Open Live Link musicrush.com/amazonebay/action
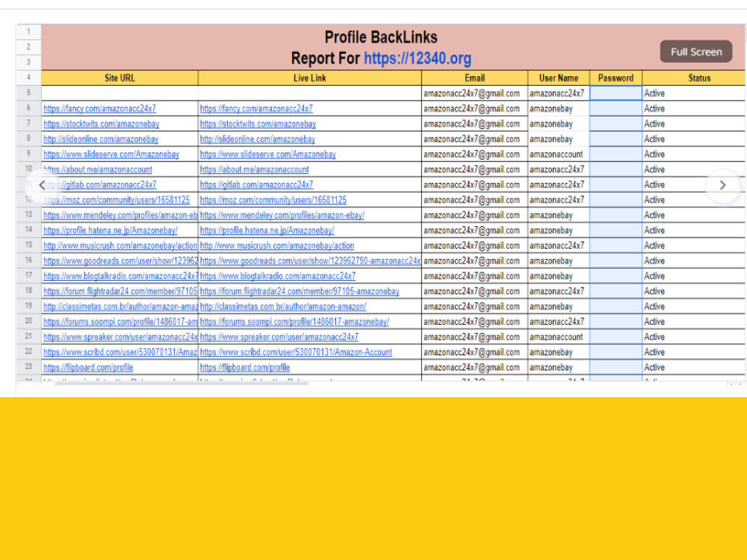This screenshot has height=560, width=747. 277,246
